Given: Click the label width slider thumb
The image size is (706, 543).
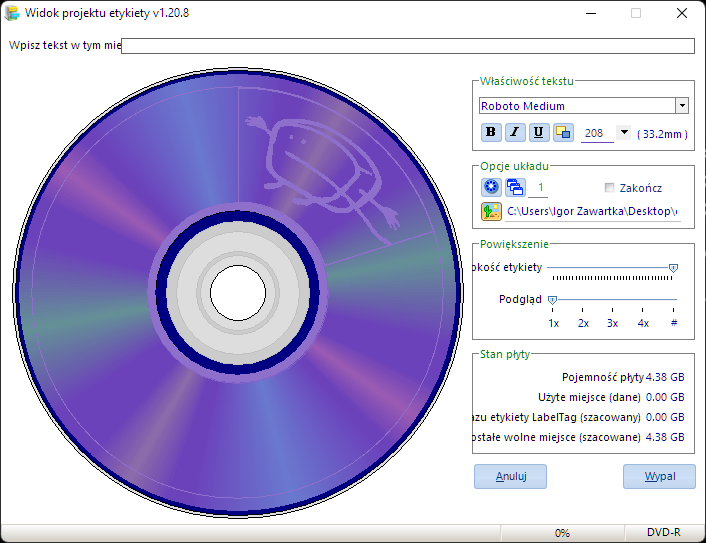Looking at the screenshot, I should pyautogui.click(x=673, y=268).
